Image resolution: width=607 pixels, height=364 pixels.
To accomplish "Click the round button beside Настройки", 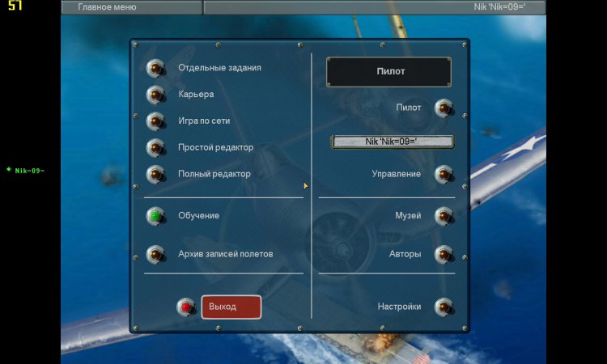I will [x=444, y=307].
